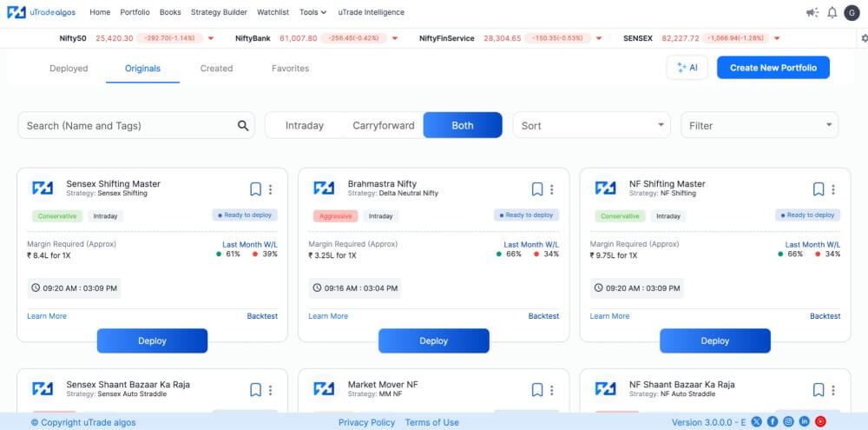Open more options for Sensex Shaant Bazaar Ka Raja

click(x=270, y=390)
